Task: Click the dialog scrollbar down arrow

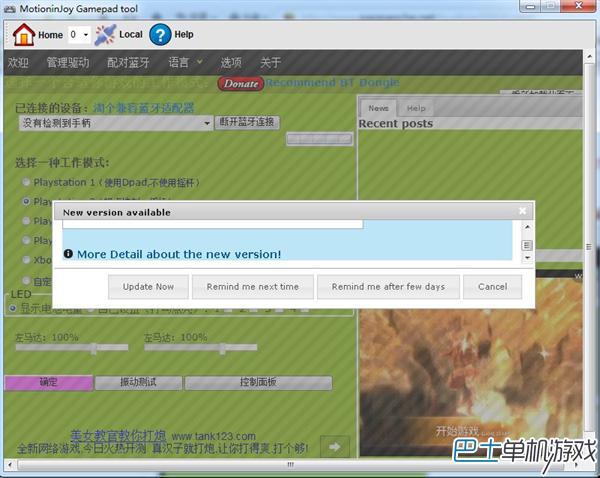Action: coord(527,258)
